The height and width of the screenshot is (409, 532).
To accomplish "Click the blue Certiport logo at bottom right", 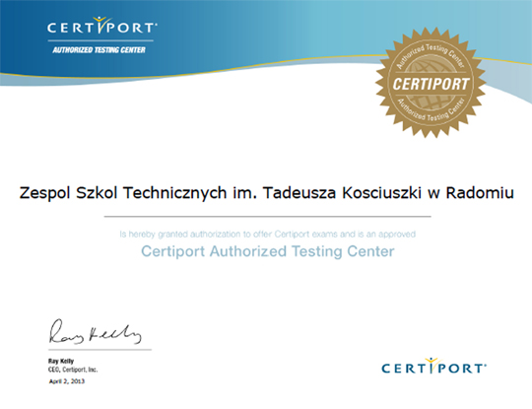I will [x=433, y=366].
